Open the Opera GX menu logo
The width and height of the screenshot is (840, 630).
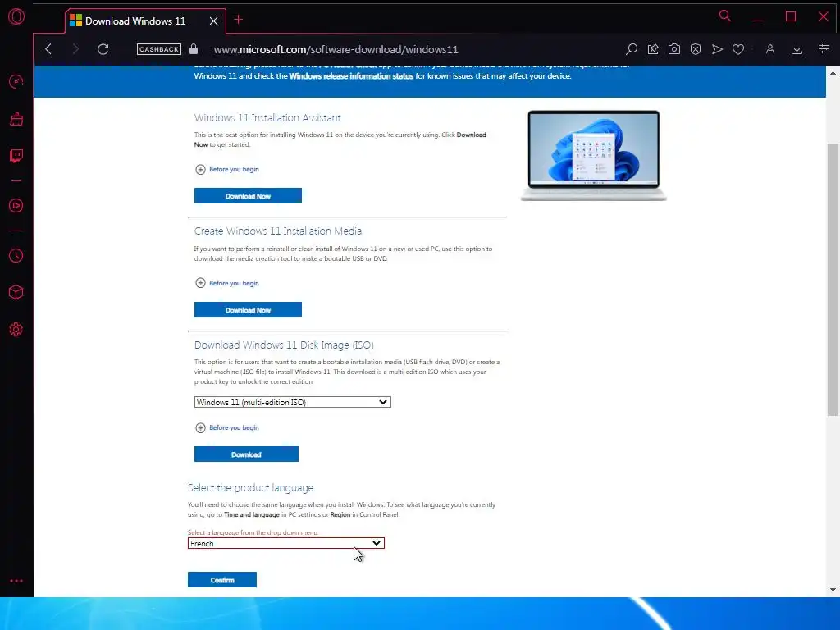(16, 16)
